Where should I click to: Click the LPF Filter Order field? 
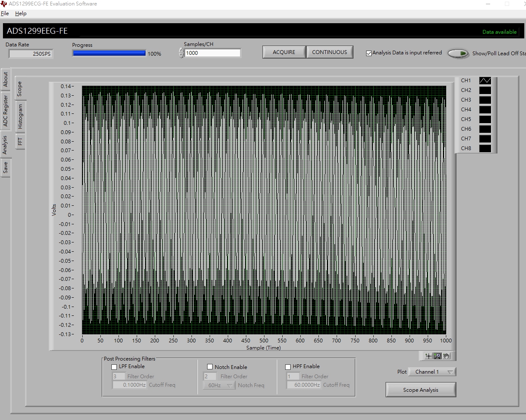click(119, 377)
